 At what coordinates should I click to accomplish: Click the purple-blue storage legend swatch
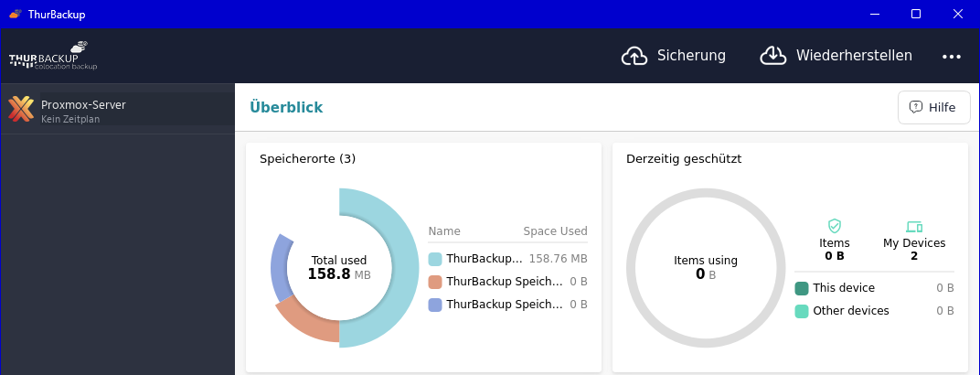tap(435, 305)
